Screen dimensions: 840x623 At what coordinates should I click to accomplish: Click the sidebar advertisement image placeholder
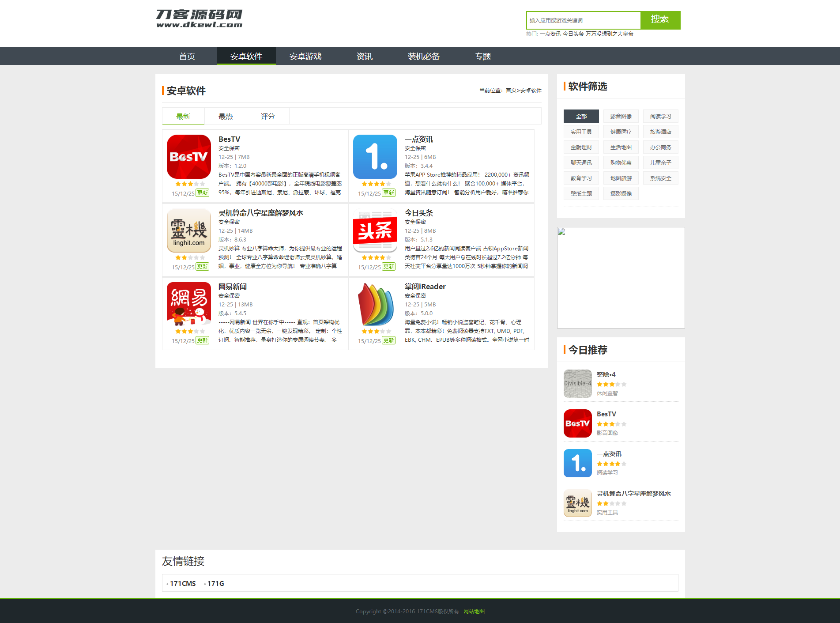(621, 278)
